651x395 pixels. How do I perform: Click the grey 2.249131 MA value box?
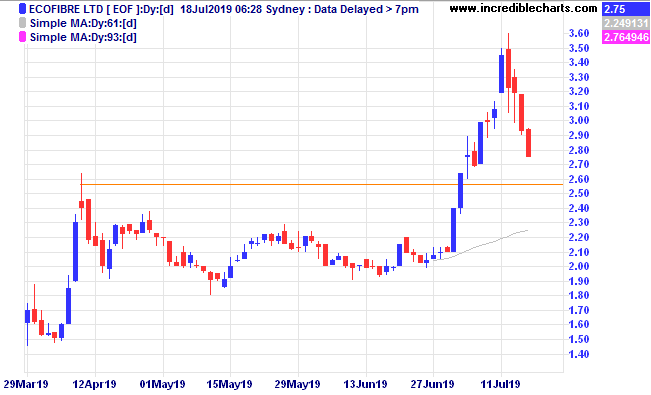click(625, 23)
